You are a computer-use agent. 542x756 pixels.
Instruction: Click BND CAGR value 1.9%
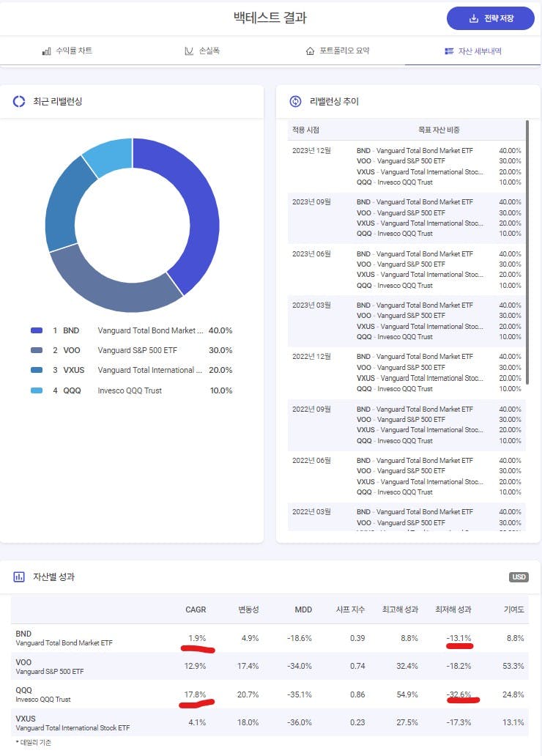[x=197, y=638]
